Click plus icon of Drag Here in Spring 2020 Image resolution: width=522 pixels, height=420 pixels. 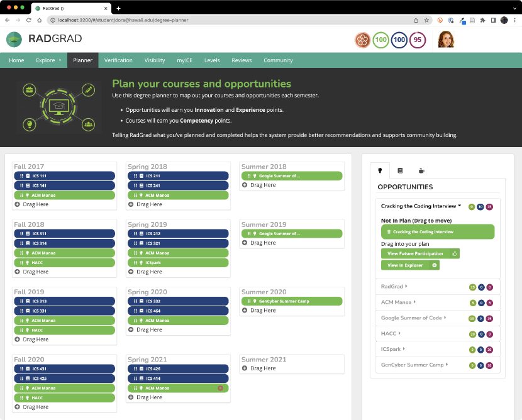[131, 330]
